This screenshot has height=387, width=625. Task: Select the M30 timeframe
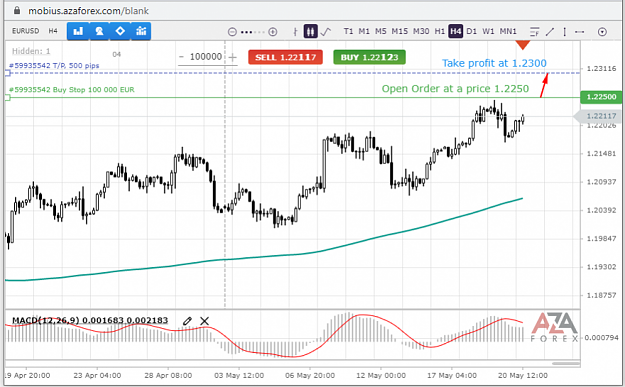421,31
